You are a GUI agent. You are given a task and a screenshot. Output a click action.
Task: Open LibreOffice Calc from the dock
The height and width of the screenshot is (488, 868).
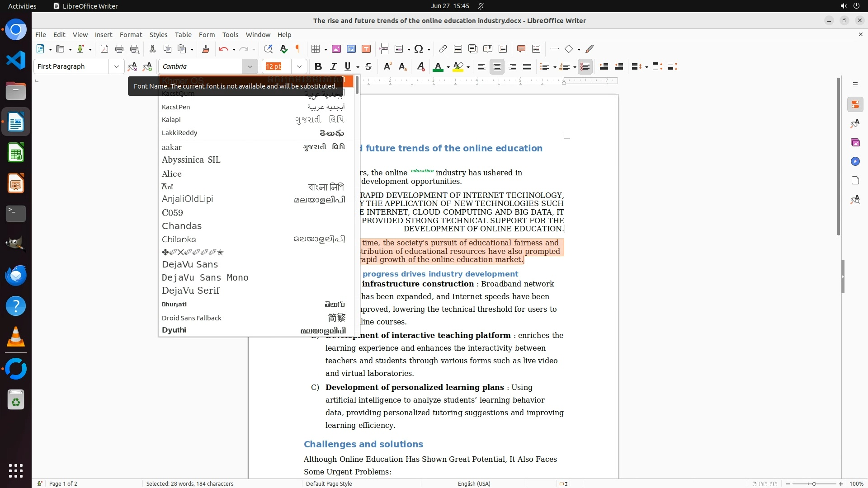[16, 153]
